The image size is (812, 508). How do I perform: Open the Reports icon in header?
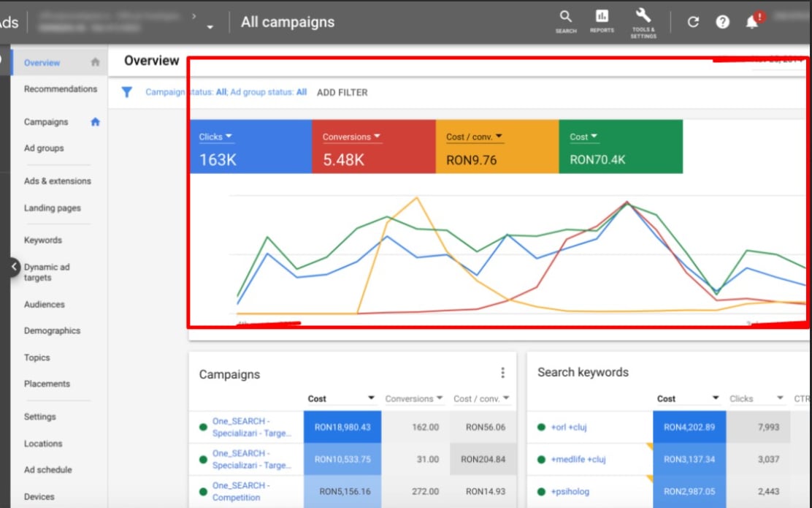tap(602, 17)
